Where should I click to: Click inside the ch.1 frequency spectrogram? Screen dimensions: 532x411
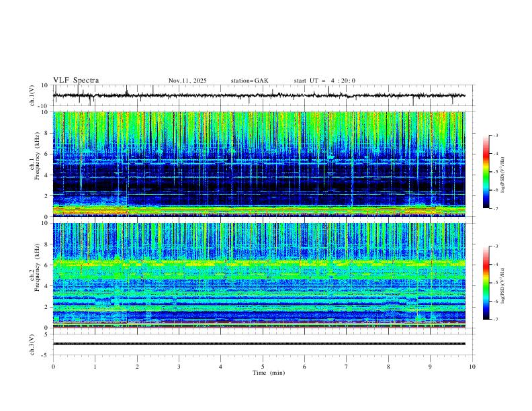click(259, 164)
